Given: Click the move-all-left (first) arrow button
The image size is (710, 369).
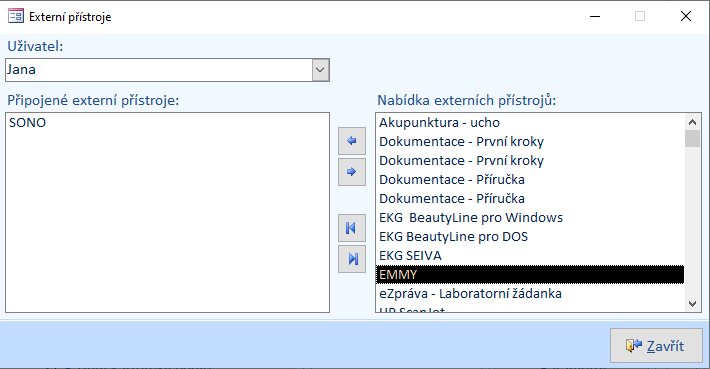Looking at the screenshot, I should (352, 228).
